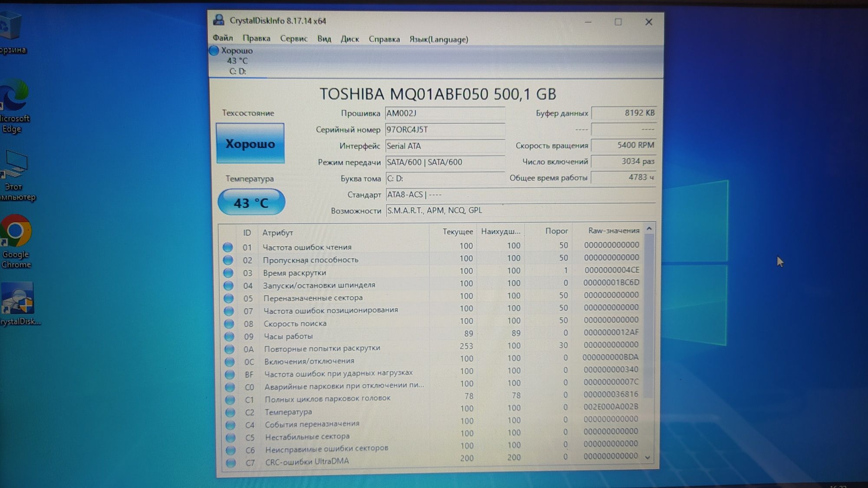868x488 pixels.
Task: Select the Microsoft Edge desktop icon
Action: coord(14,106)
